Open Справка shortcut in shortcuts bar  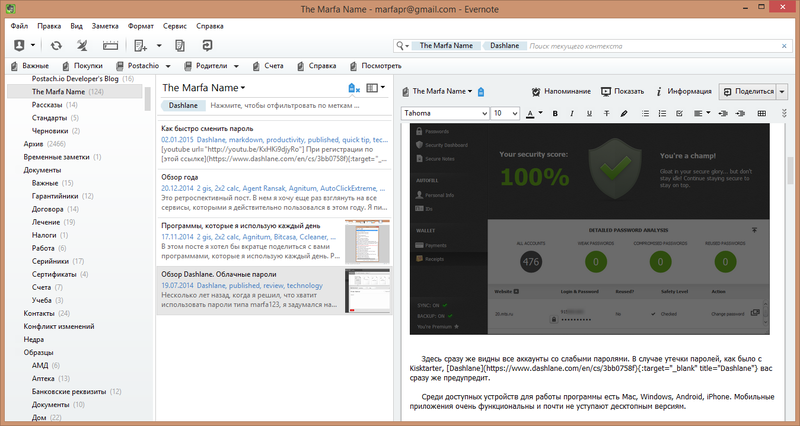[x=316, y=66]
